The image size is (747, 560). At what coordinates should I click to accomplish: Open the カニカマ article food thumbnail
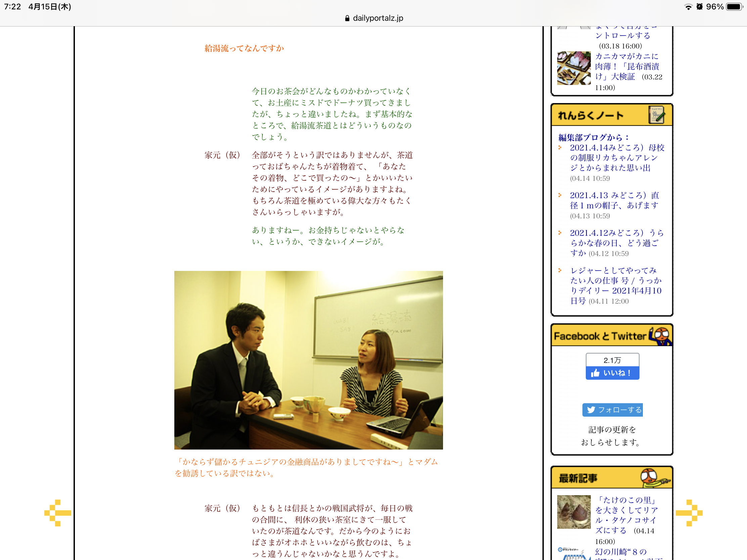pos(574,68)
